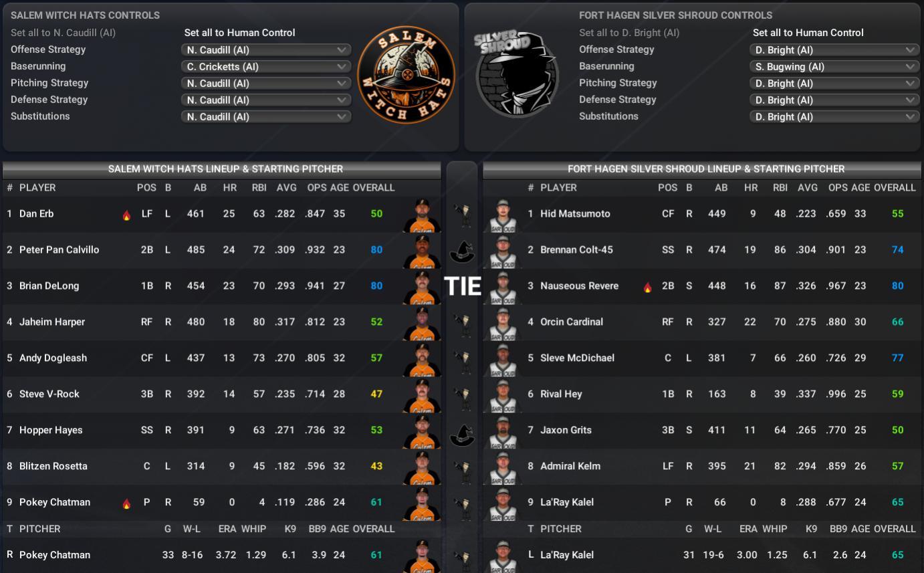Click the witch hat icon on Calvillo row
The height and width of the screenshot is (573, 924).
click(461, 251)
